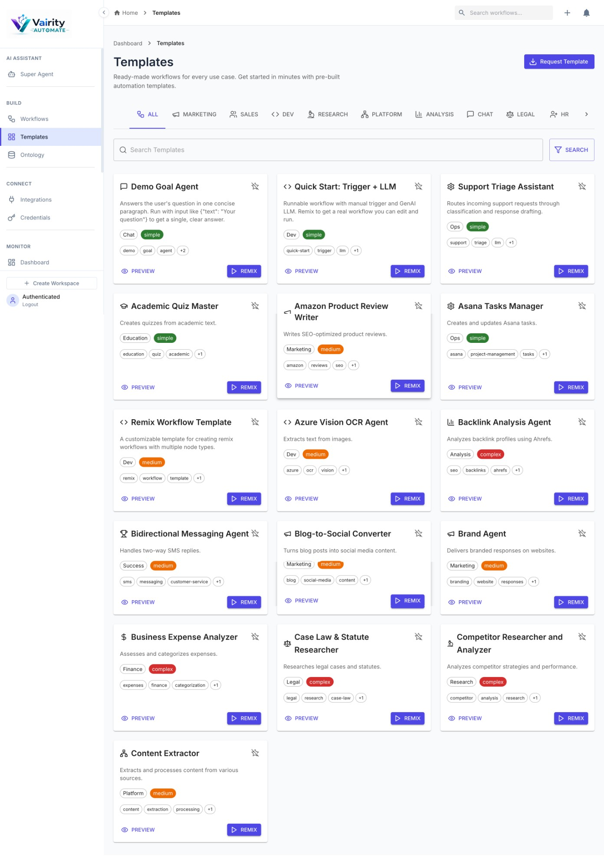Viewport: 604px width, 868px height.
Task: Click scales icon of Case Law Researcher
Action: point(287,644)
